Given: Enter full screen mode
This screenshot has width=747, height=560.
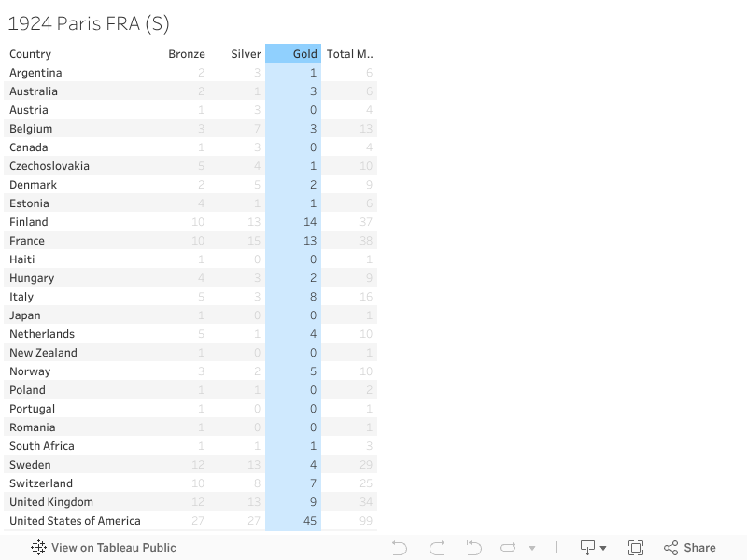Looking at the screenshot, I should pyautogui.click(x=636, y=548).
